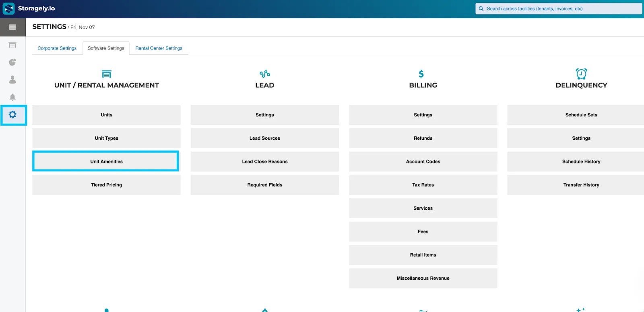Open the tenants person icon in sidebar
Image resolution: width=644 pixels, height=312 pixels.
(x=12, y=80)
